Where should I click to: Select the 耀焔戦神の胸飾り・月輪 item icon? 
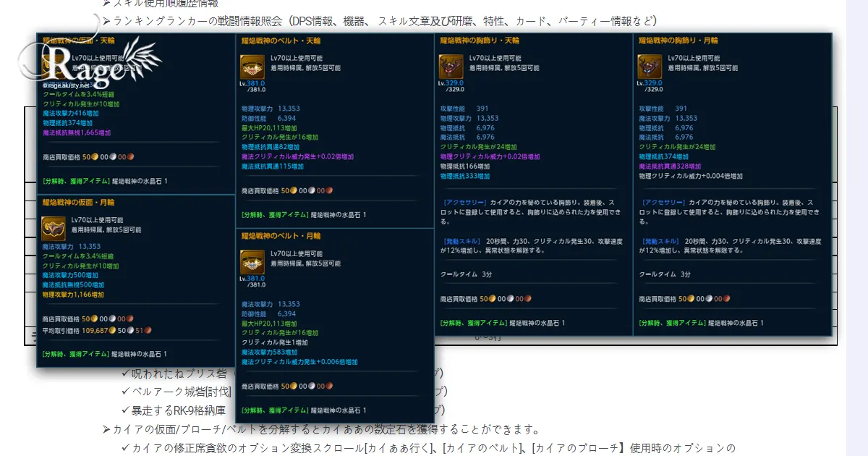click(650, 67)
